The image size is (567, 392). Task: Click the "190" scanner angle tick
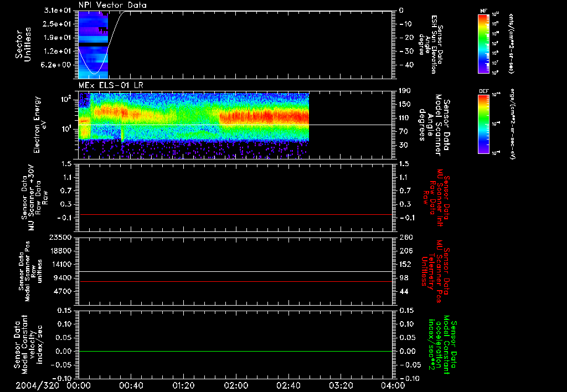pos(405,91)
